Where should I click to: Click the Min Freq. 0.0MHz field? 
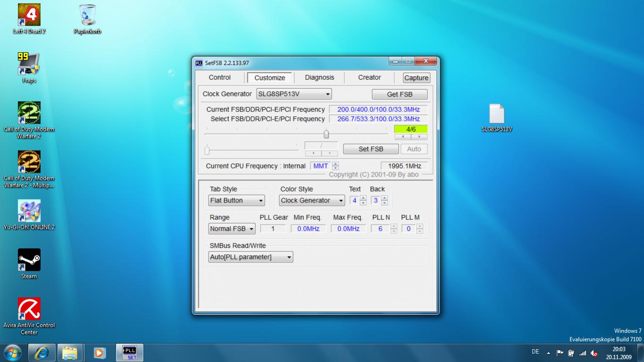(308, 229)
